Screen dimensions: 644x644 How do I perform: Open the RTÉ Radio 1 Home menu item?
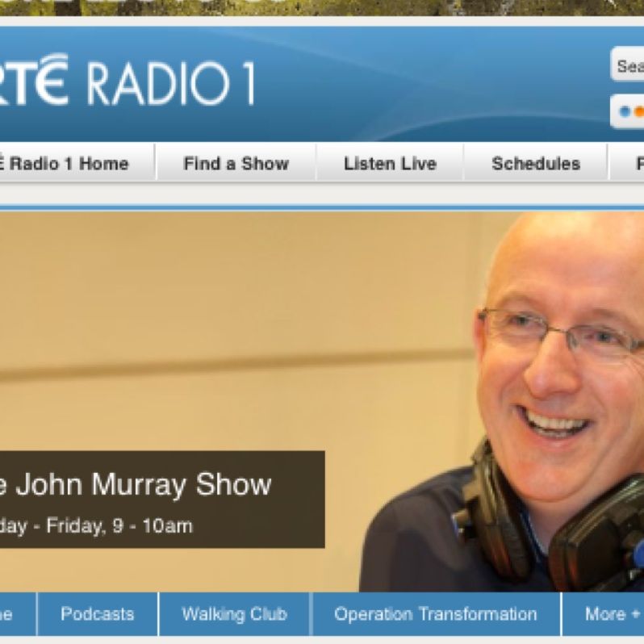[77, 163]
